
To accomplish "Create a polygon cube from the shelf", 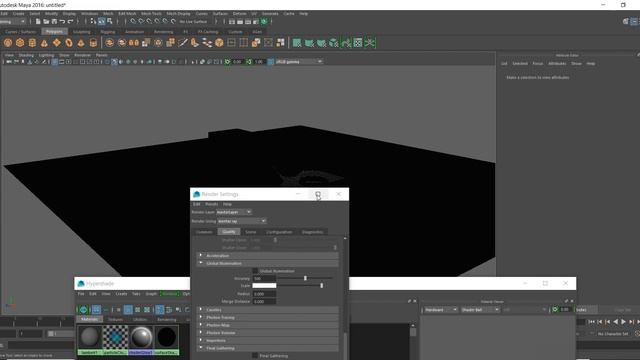I will pyautogui.click(x=20, y=43).
